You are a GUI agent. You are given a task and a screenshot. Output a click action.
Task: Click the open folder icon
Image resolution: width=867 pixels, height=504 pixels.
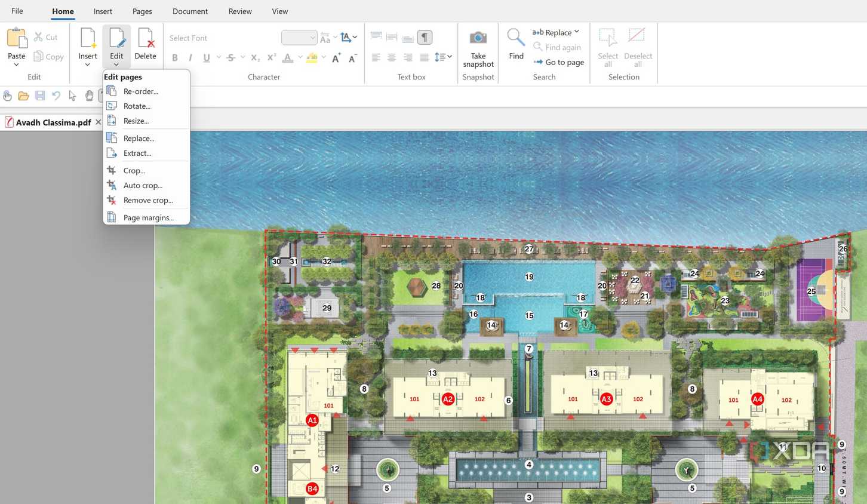23,96
